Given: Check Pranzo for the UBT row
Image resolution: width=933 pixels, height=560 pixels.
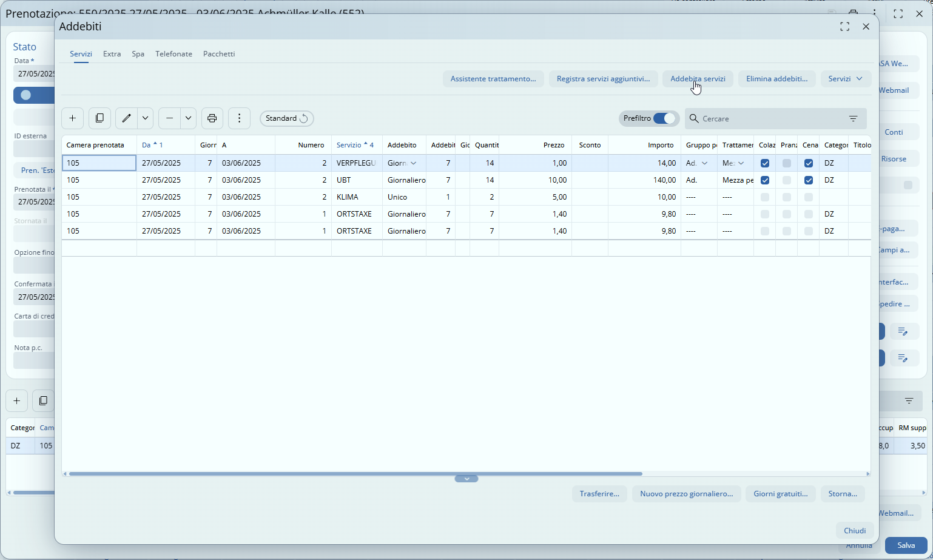Looking at the screenshot, I should (787, 180).
